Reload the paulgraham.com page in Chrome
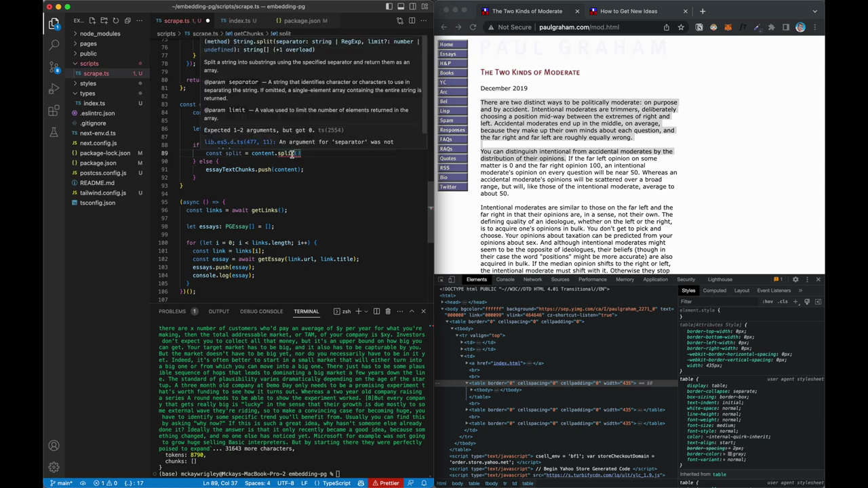The width and height of the screenshot is (868, 488). point(473,27)
